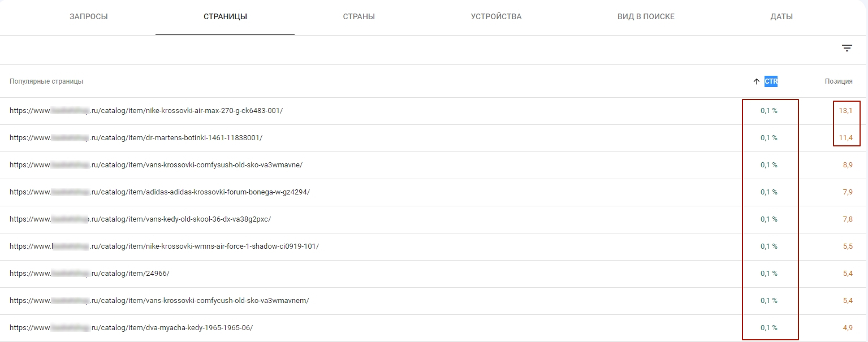
Task: Click the 13,1 position value
Action: 845,111
